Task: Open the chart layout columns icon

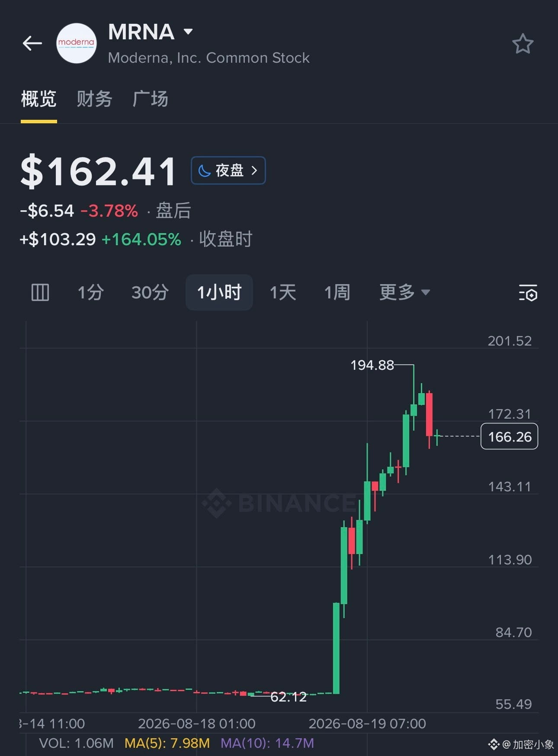Action: [40, 292]
